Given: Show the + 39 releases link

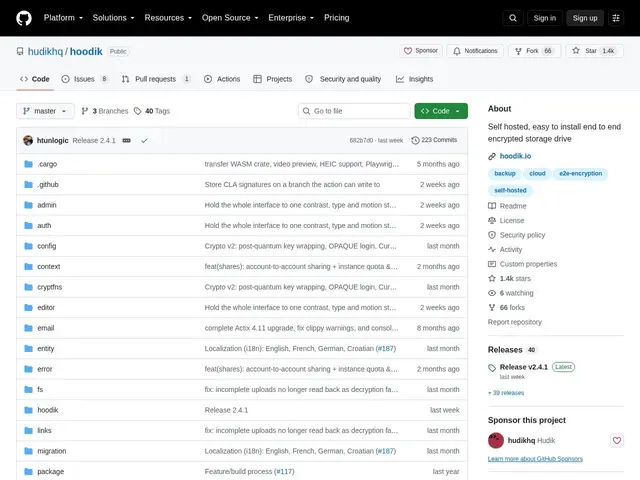Looking at the screenshot, I should (506, 393).
